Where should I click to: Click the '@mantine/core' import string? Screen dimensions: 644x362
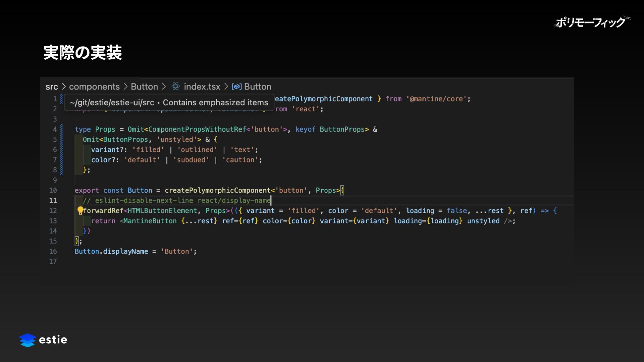coord(436,99)
